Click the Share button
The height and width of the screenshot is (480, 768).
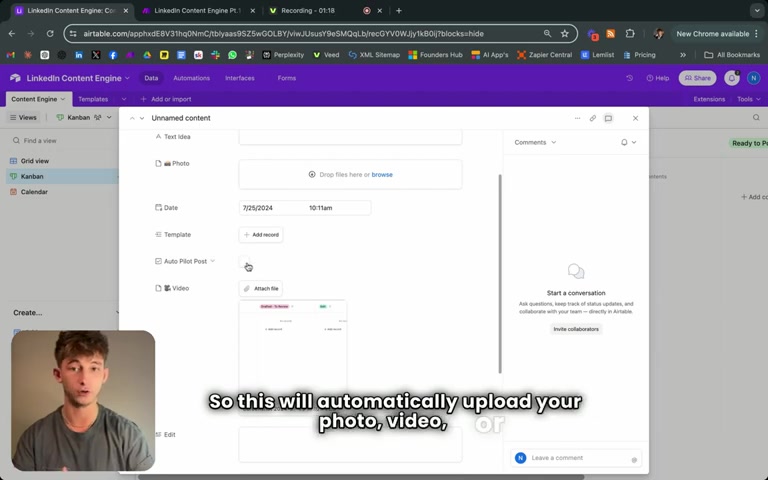tap(697, 78)
